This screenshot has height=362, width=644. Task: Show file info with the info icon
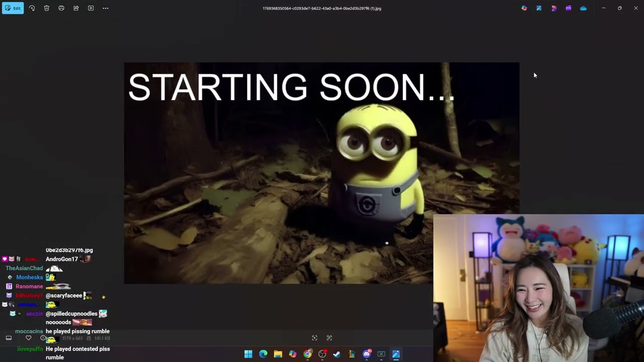click(43, 338)
